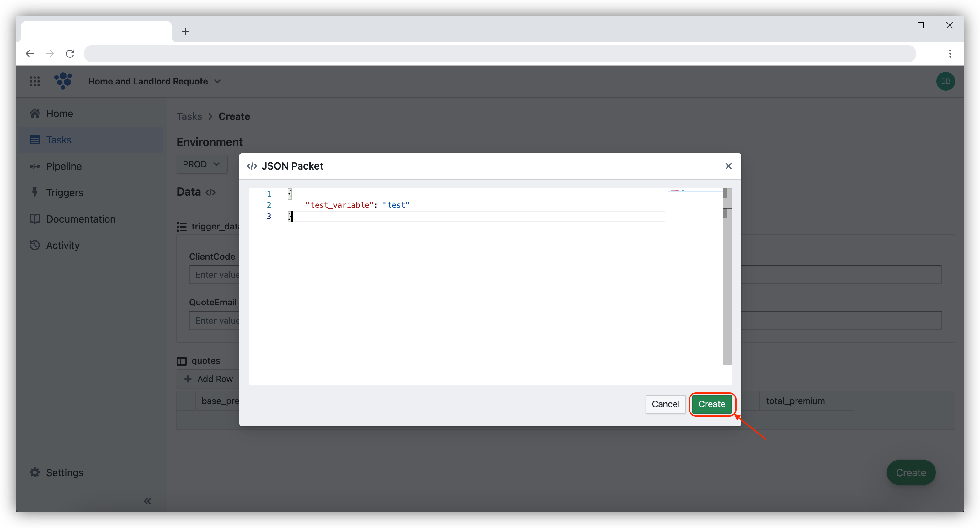
Task: Open the browser three-dot menu
Action: click(950, 54)
